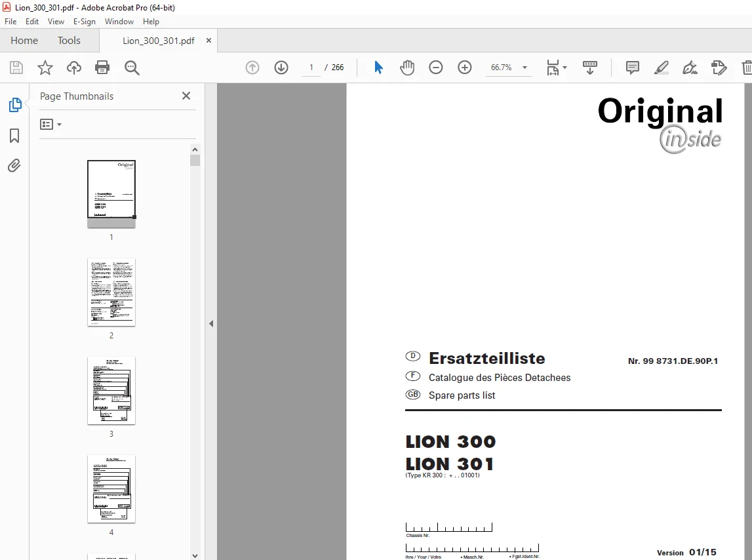Go to previous page arrow
The image size is (752, 560).
[x=252, y=68]
